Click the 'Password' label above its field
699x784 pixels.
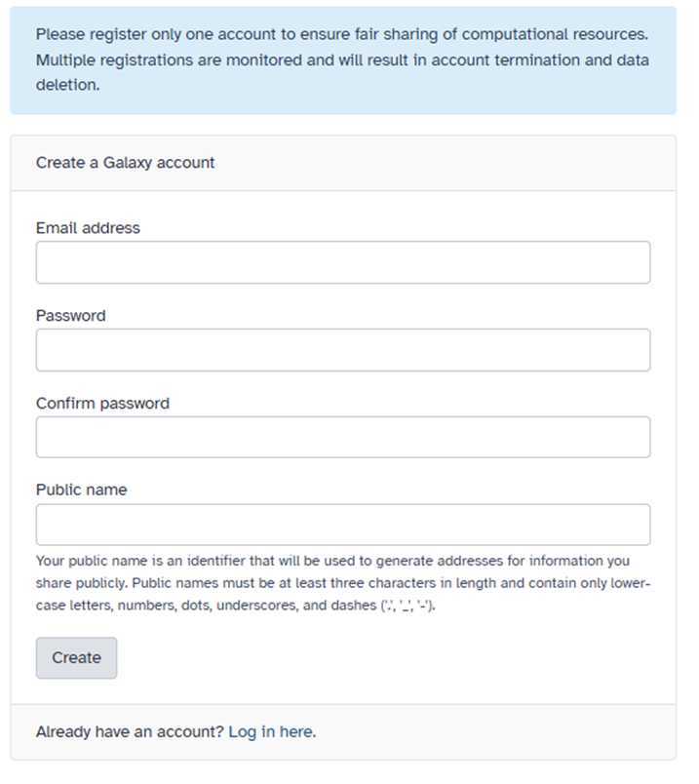pyautogui.click(x=70, y=316)
